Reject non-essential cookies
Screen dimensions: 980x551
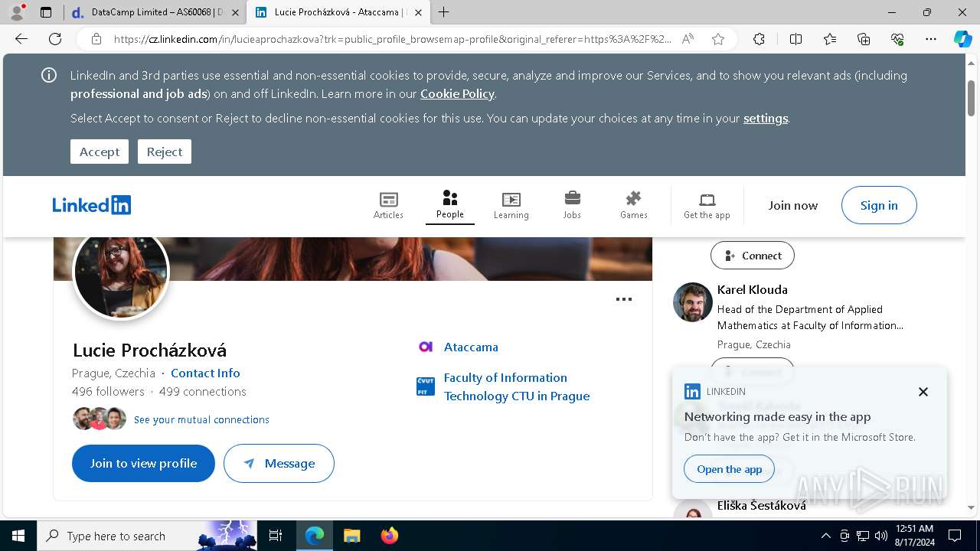pos(165,152)
